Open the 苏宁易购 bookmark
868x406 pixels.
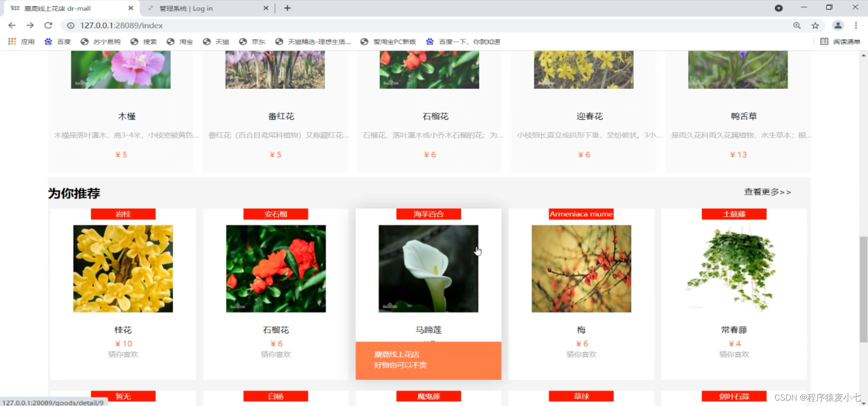click(100, 42)
